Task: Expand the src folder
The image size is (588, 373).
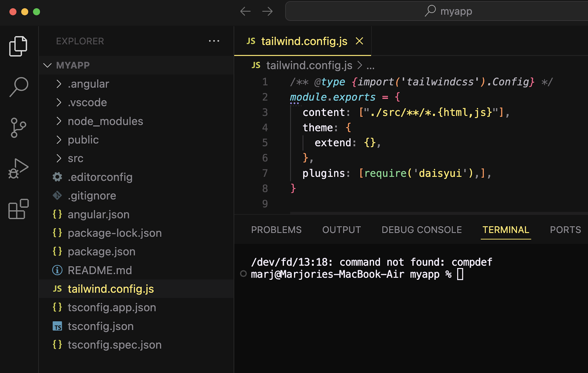Action: [75, 159]
